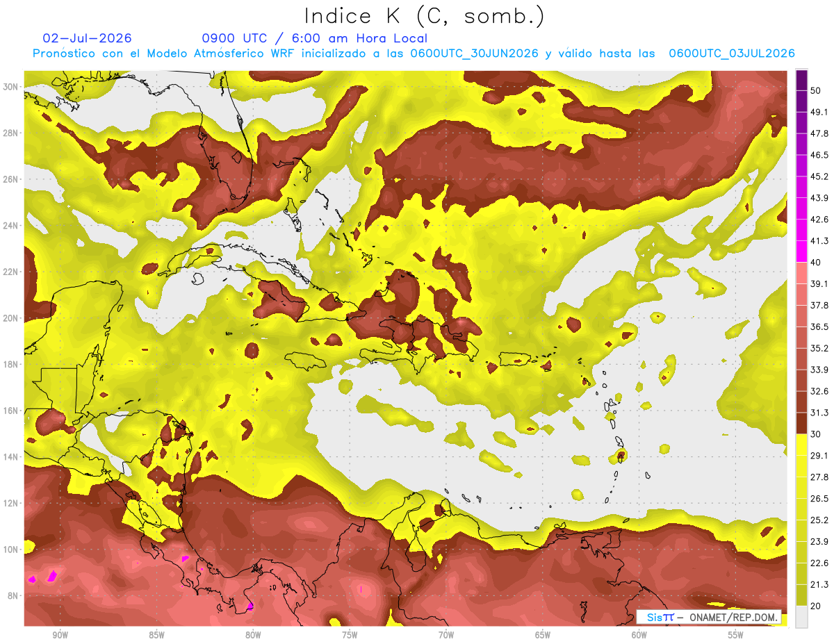Click the "30N" latitude label
The width and height of the screenshot is (834, 644).
pos(10,87)
